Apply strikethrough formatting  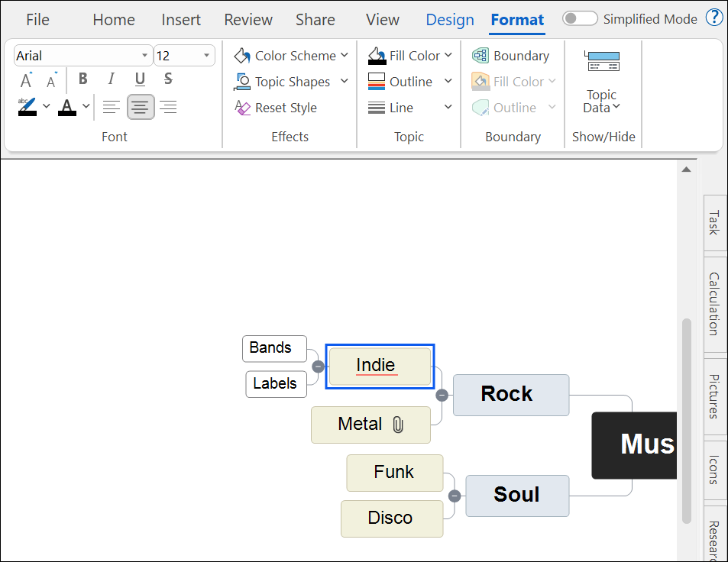point(167,79)
